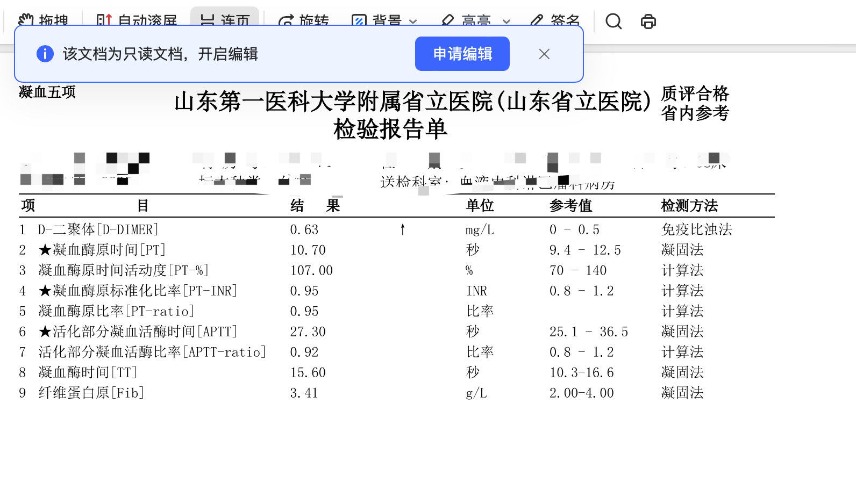Screen dimensions: 856x504
Task: Click reference range 70 - 140
Action: coord(578,270)
